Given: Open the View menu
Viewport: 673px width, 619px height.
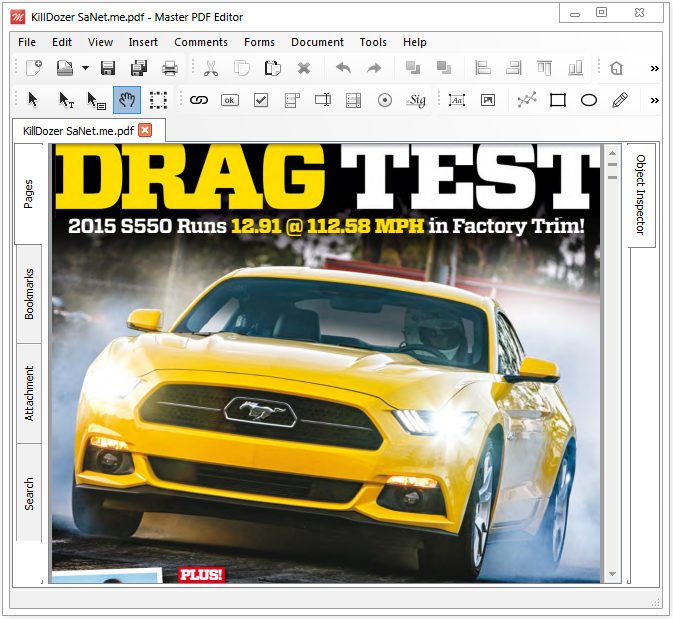Looking at the screenshot, I should (x=100, y=42).
